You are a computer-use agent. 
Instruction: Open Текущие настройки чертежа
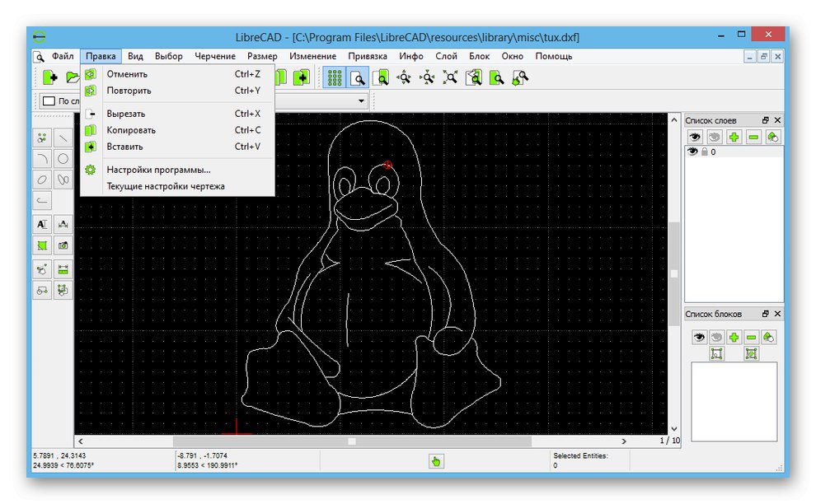coord(177,186)
